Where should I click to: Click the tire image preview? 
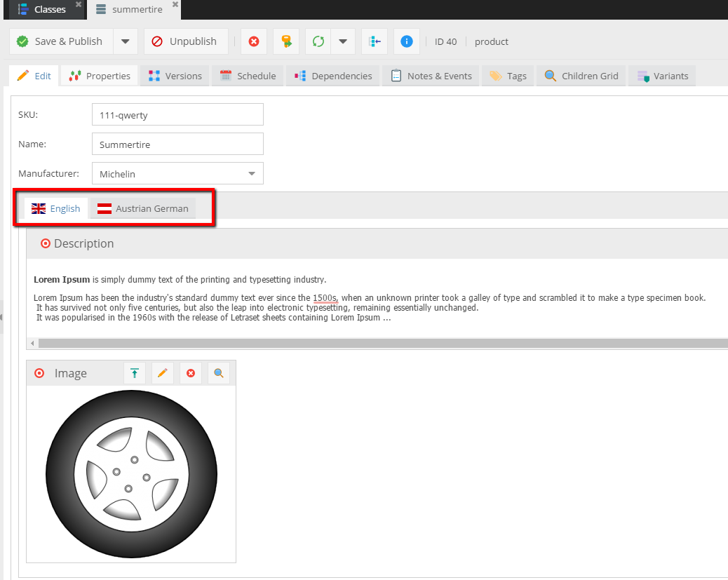pyautogui.click(x=131, y=475)
